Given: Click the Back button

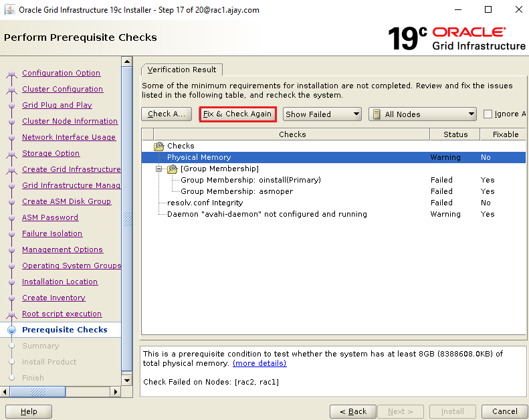Looking at the screenshot, I should [x=353, y=411].
